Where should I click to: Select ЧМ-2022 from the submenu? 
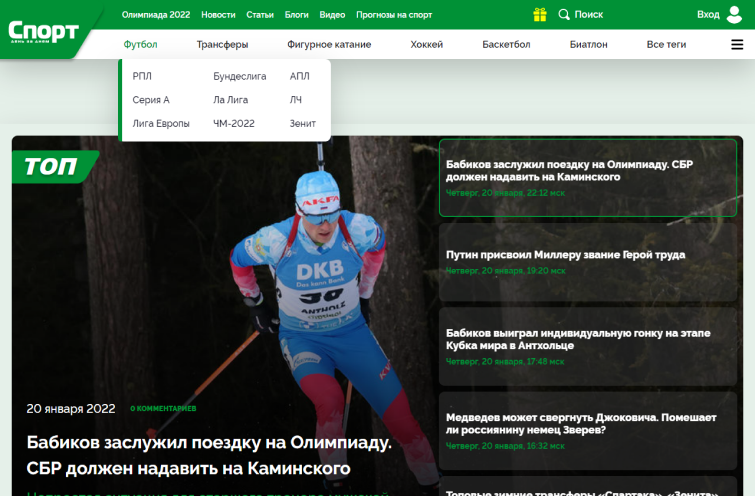tap(234, 124)
